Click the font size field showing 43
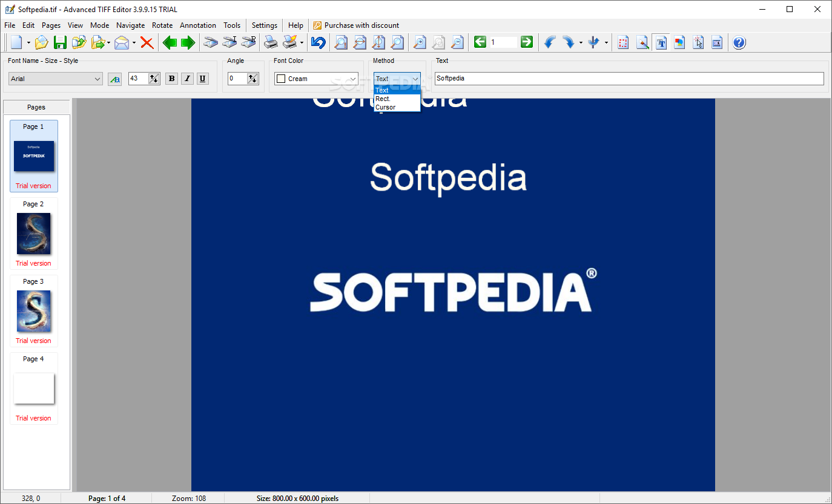 click(x=138, y=79)
